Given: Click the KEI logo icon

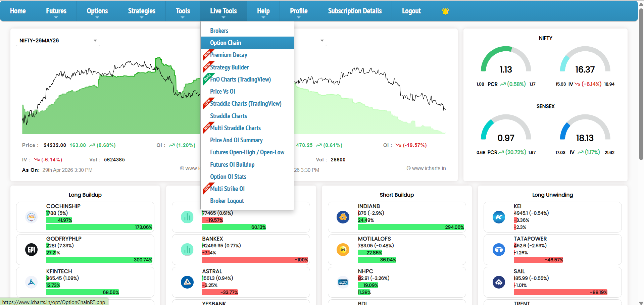Looking at the screenshot, I should [x=499, y=217].
